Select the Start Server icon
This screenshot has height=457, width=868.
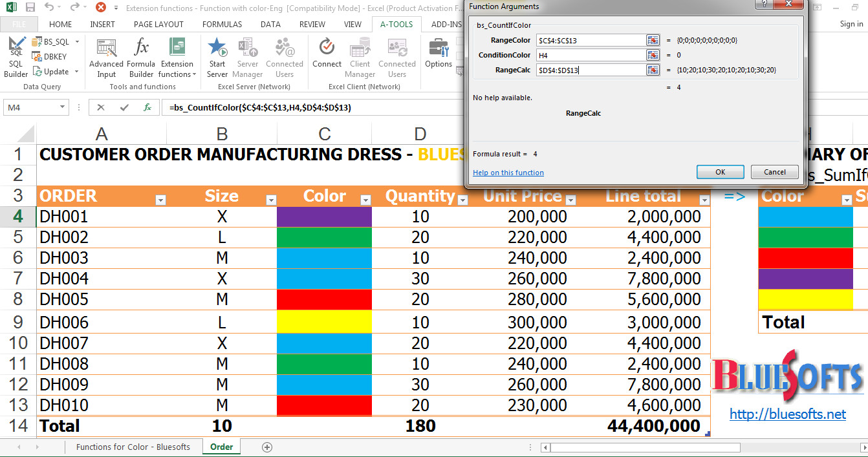coord(217,58)
